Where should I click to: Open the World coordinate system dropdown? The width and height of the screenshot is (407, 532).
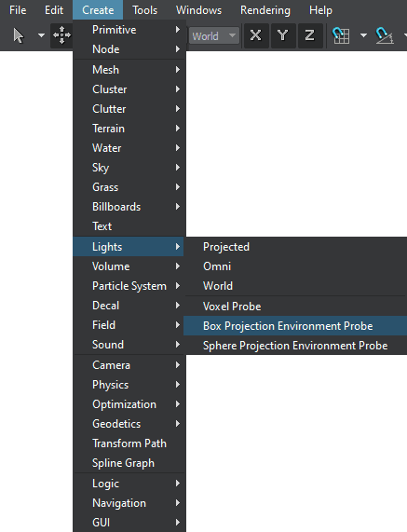pos(213,36)
